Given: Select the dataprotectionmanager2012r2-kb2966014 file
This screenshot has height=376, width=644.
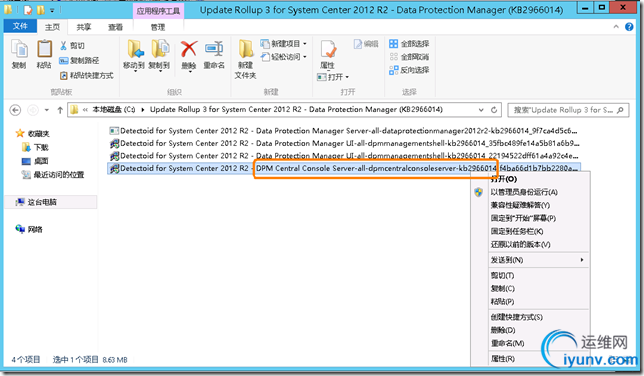Looking at the screenshot, I should pyautogui.click(x=344, y=131).
